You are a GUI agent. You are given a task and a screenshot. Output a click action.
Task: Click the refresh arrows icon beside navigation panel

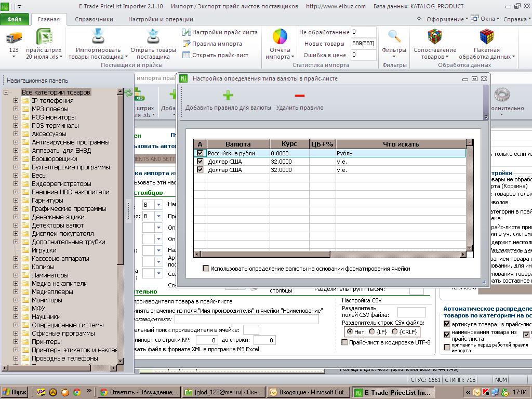point(128,92)
